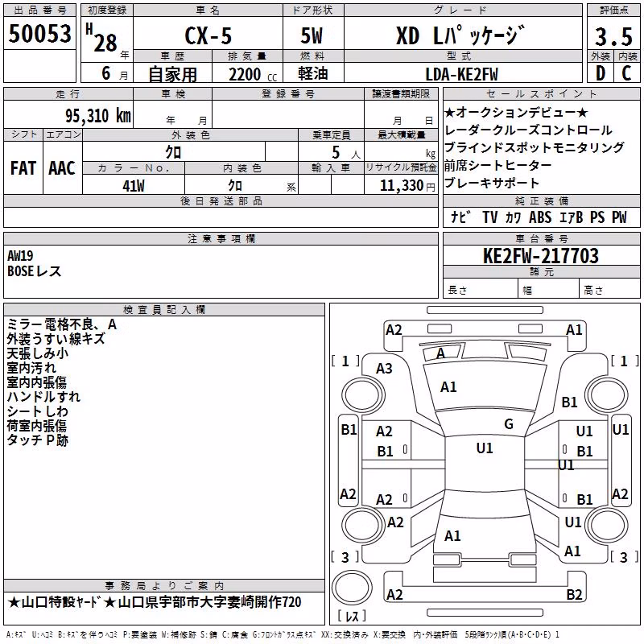This screenshot has width=644, height=644.
Task: Click ブレーキサポート line
Action: click(x=492, y=183)
